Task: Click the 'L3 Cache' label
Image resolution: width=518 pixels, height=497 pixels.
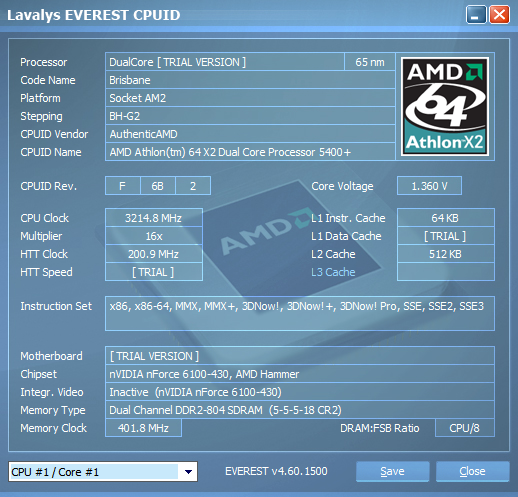Action: [333, 272]
